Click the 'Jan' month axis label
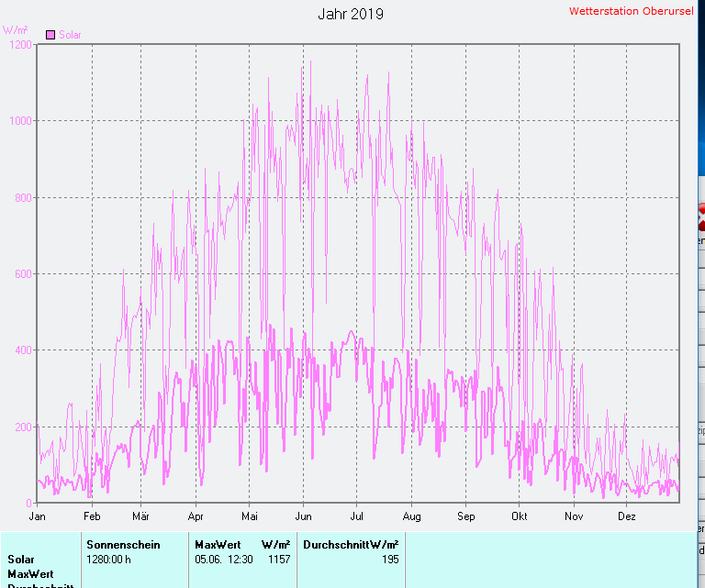Image resolution: width=705 pixels, height=588 pixels. tap(37, 516)
